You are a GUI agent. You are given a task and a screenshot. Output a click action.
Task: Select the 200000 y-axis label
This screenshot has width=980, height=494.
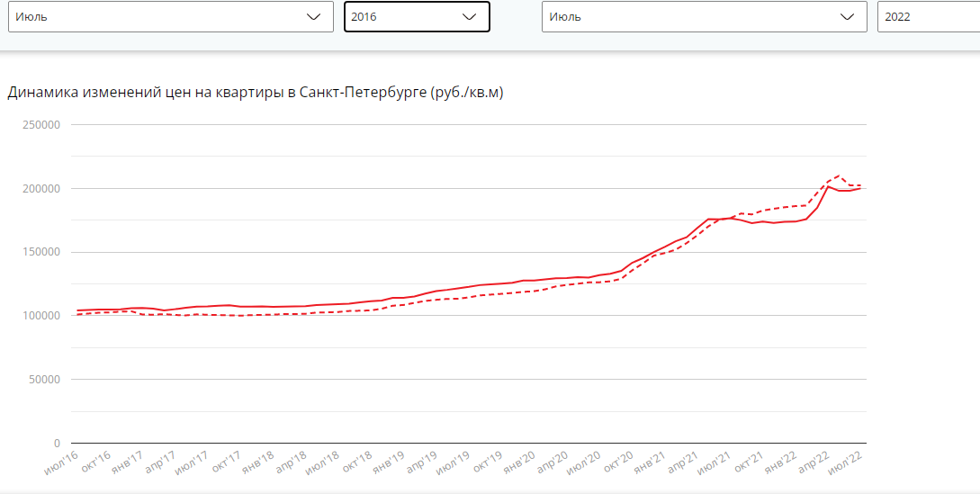pos(40,188)
